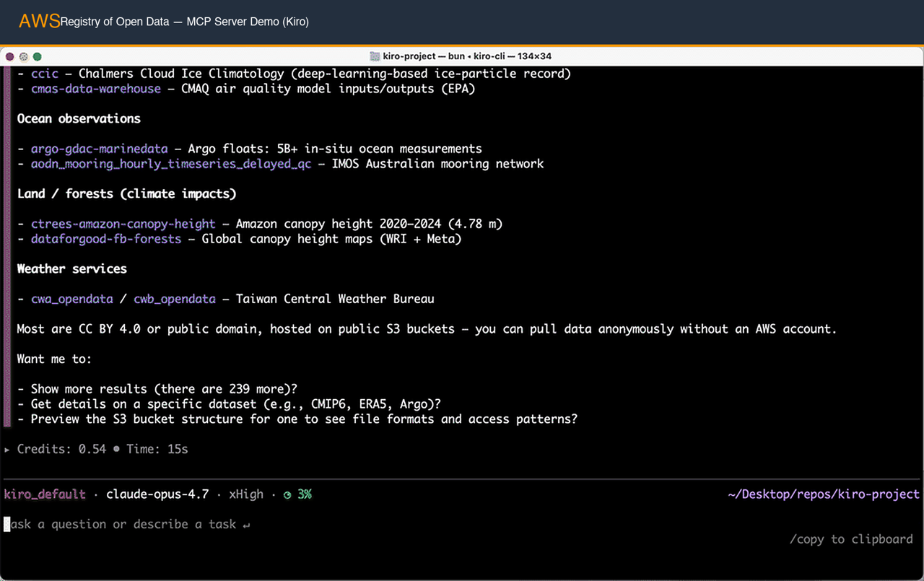Screen dimensions: 924x581
Task: Click the AWS logo in header
Action: pyautogui.click(x=39, y=21)
